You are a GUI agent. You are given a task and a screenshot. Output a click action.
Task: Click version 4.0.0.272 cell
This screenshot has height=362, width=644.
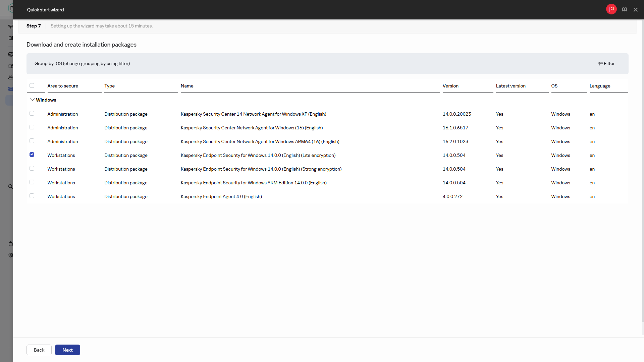(x=452, y=197)
